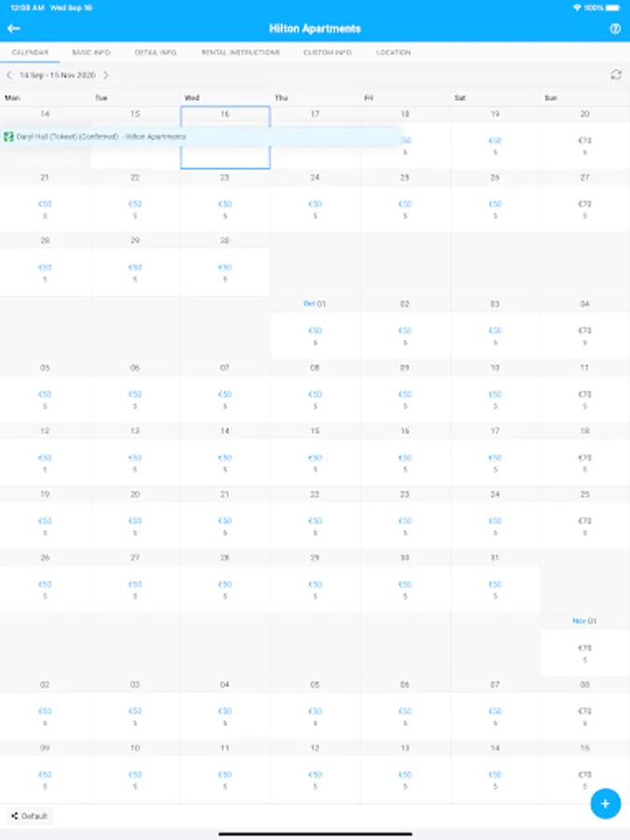Select October 07 rate cell
This screenshot has width=630, height=840.
point(225,399)
